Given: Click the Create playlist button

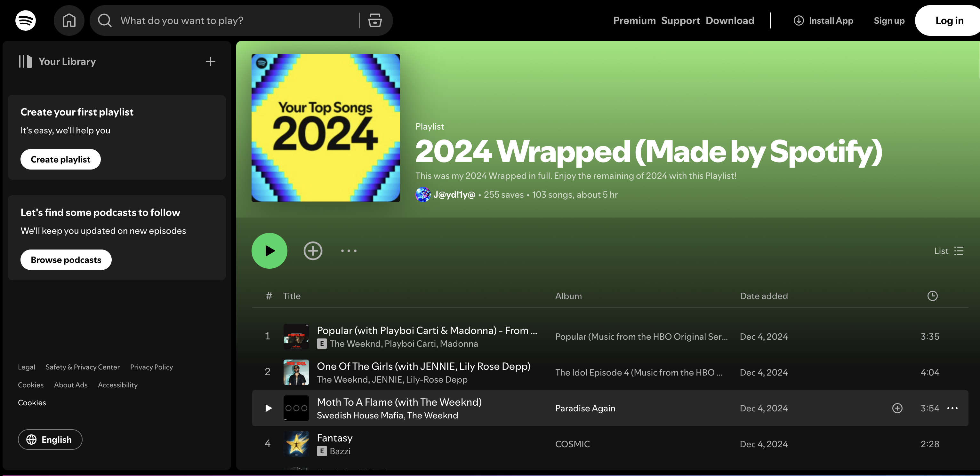Looking at the screenshot, I should pos(60,159).
